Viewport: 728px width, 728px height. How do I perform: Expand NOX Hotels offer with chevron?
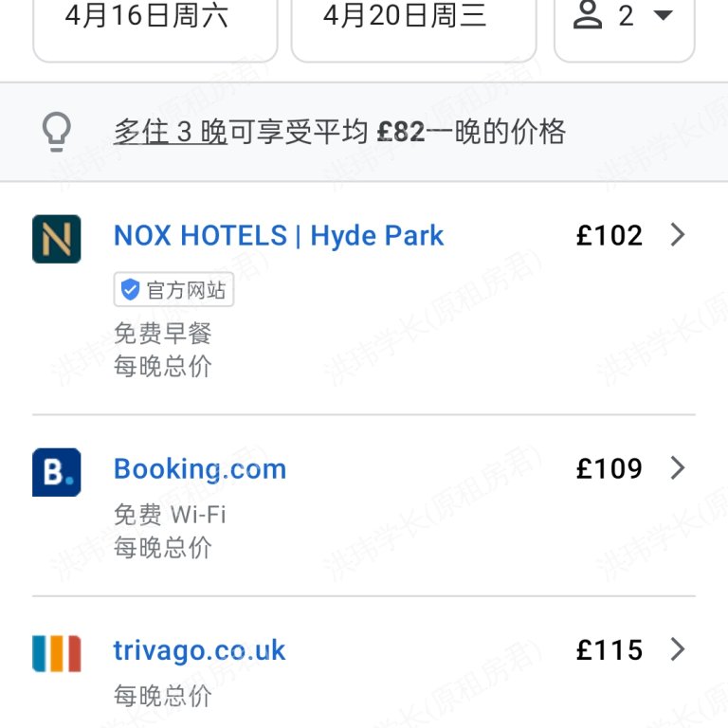677,235
